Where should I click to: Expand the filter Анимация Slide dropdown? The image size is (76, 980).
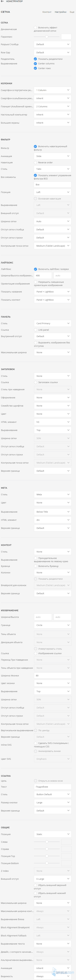point(53,156)
